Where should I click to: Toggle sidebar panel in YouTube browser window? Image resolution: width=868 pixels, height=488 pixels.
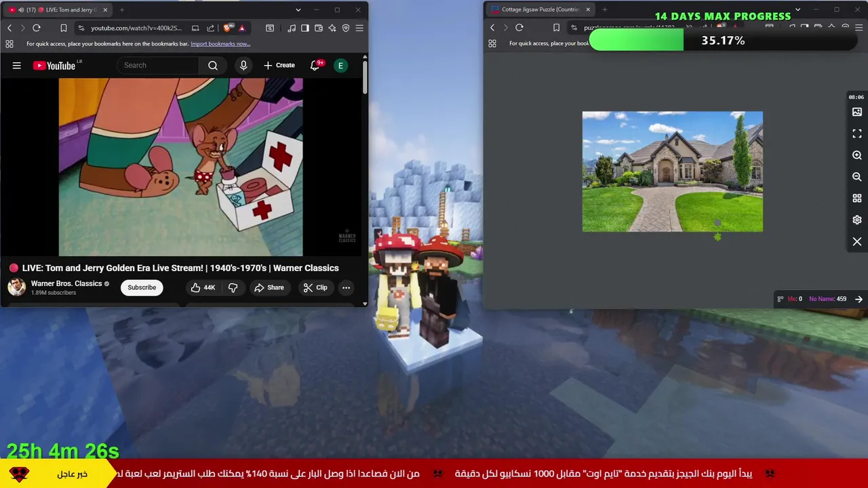click(305, 28)
